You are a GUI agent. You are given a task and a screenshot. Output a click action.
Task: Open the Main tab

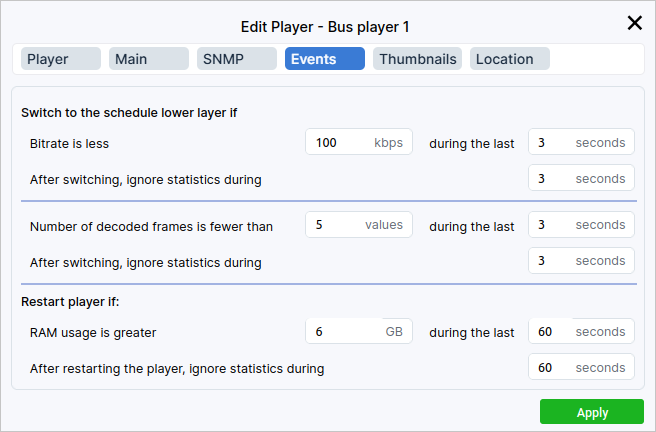148,59
